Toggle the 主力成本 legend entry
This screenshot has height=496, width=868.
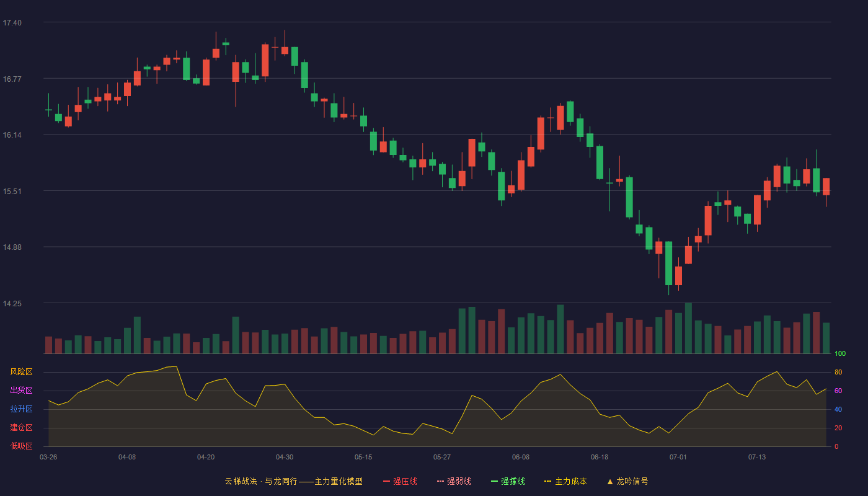[x=565, y=481]
